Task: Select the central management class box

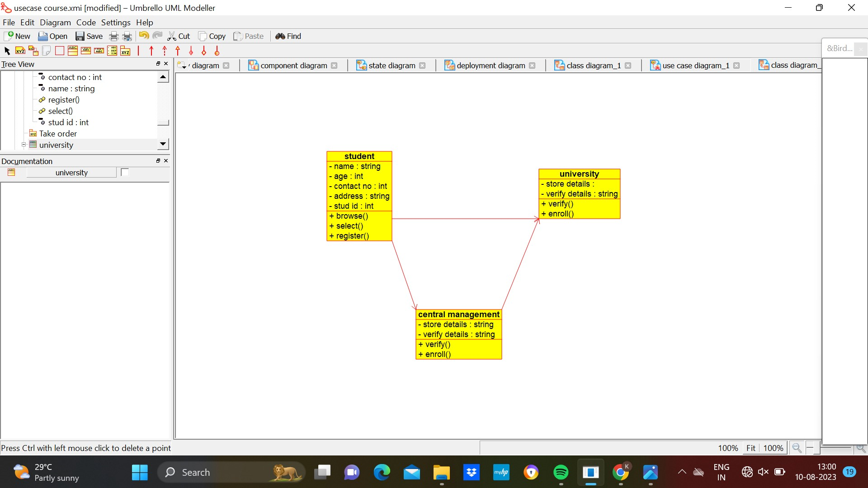Action: click(x=459, y=334)
